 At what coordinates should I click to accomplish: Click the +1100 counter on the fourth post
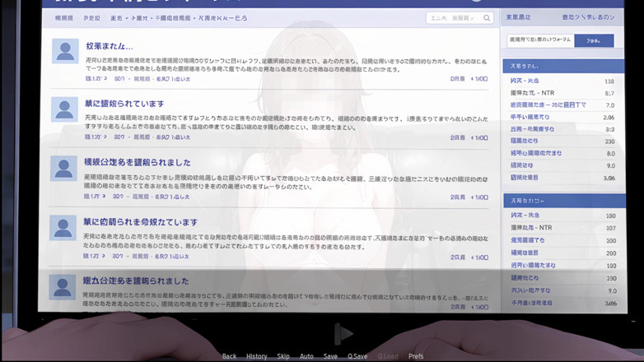coord(479,258)
